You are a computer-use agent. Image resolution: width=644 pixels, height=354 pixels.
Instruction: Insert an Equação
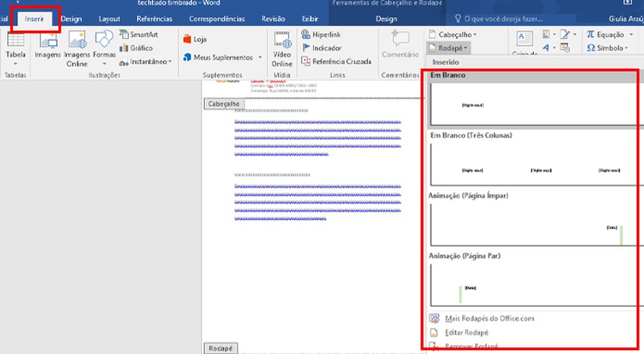605,35
